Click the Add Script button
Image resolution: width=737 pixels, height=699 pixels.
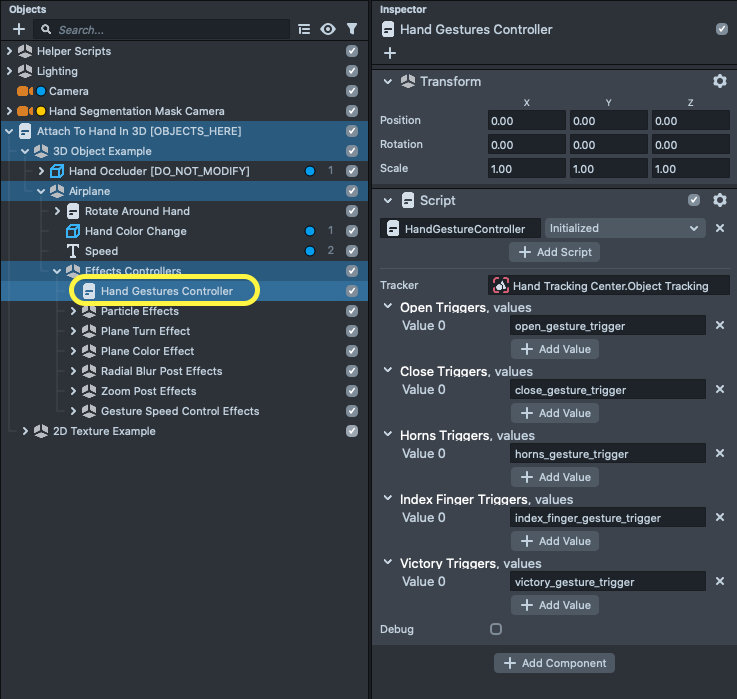point(555,252)
